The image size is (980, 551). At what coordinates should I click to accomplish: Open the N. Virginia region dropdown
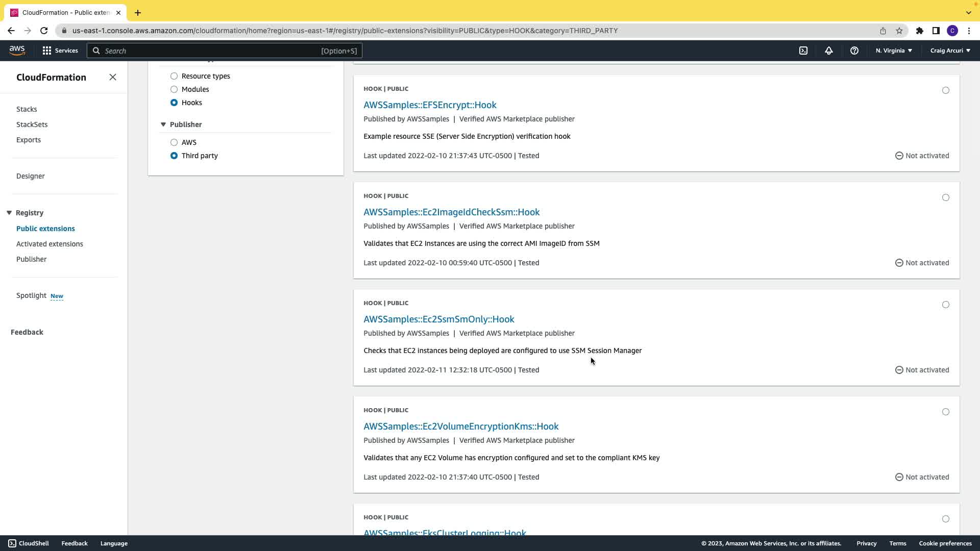(x=893, y=51)
